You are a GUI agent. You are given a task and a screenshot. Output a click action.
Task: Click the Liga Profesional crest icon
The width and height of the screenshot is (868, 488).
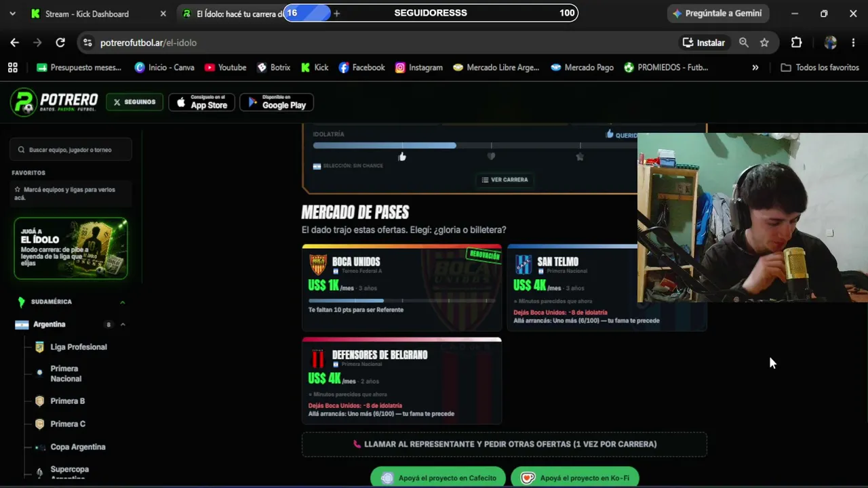pyautogui.click(x=39, y=347)
